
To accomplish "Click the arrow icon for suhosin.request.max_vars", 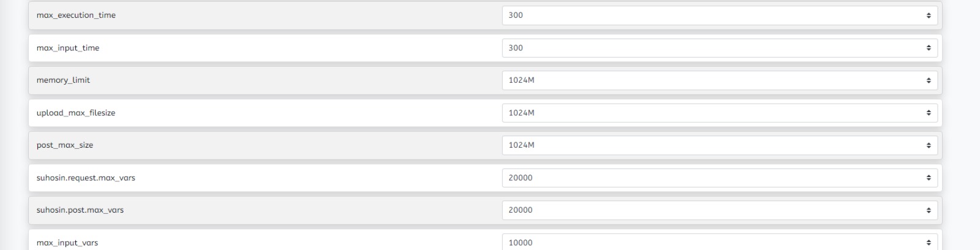I will (929, 178).
